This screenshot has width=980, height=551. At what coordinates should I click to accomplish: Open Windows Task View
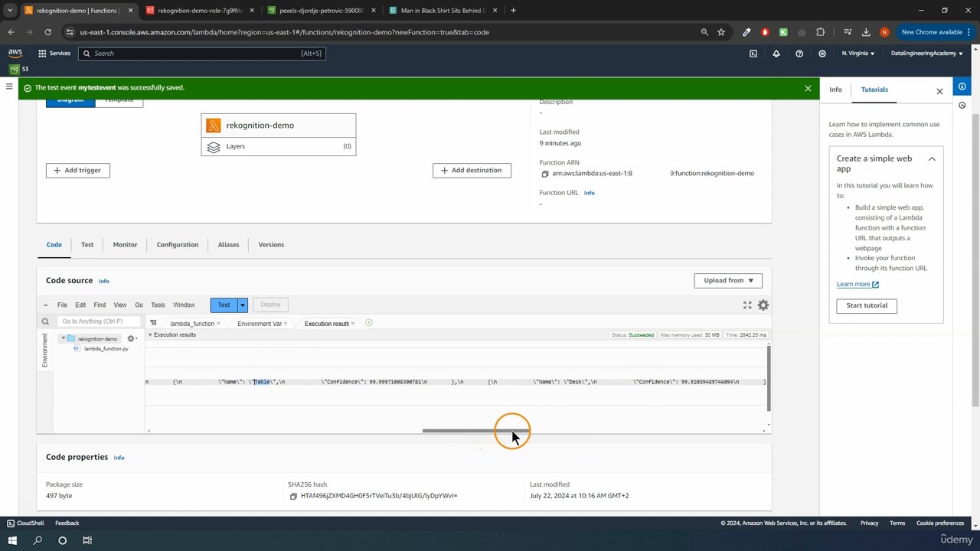click(87, 540)
